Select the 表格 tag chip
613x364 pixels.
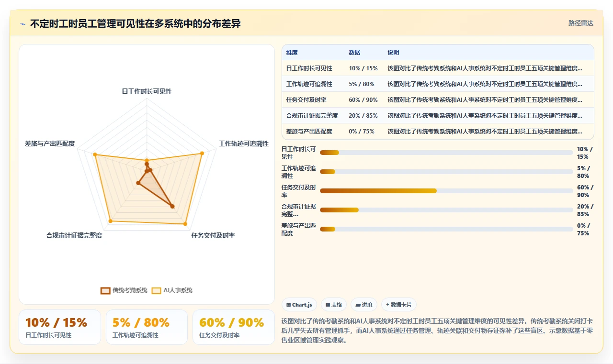point(334,305)
